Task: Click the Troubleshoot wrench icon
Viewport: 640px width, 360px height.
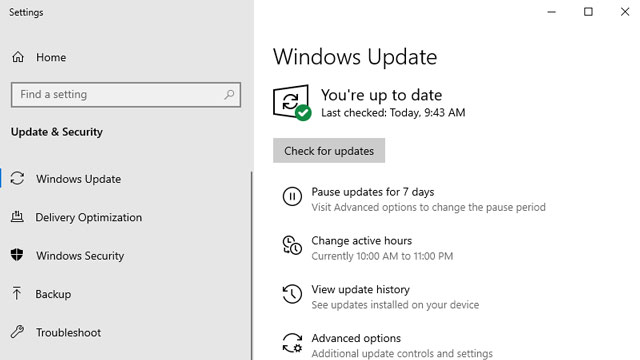Action: coord(17,332)
